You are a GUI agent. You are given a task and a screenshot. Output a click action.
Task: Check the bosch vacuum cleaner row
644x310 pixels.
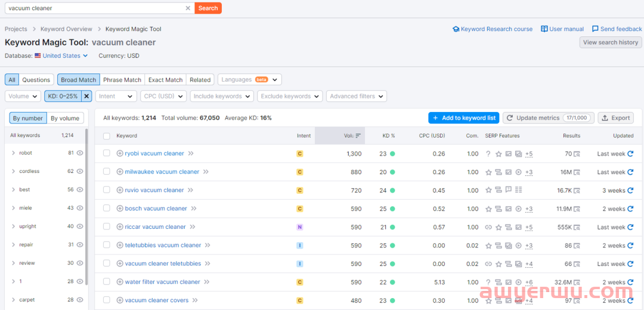pyautogui.click(x=106, y=208)
